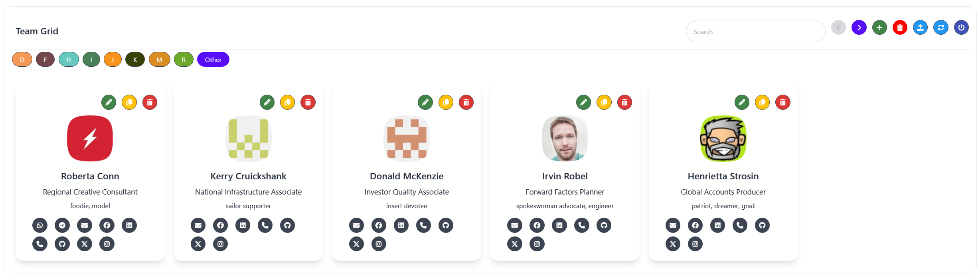The image size is (980, 276).
Task: Filter team by letter K
Action: 135,60
